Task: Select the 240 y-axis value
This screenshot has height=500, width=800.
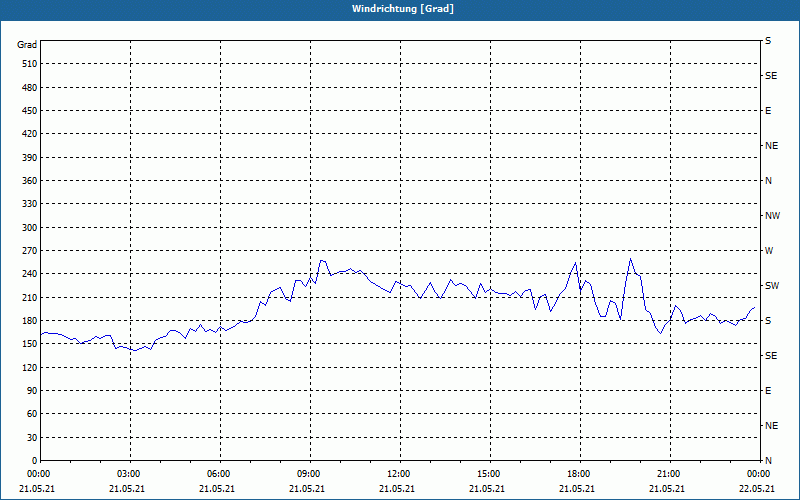Action: 30,273
